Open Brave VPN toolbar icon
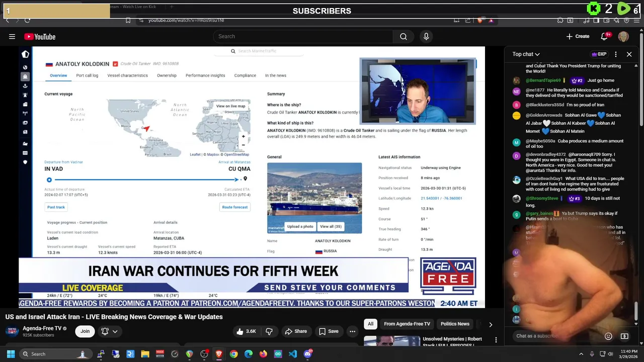Viewport: 644px width, 362px height. [626, 20]
